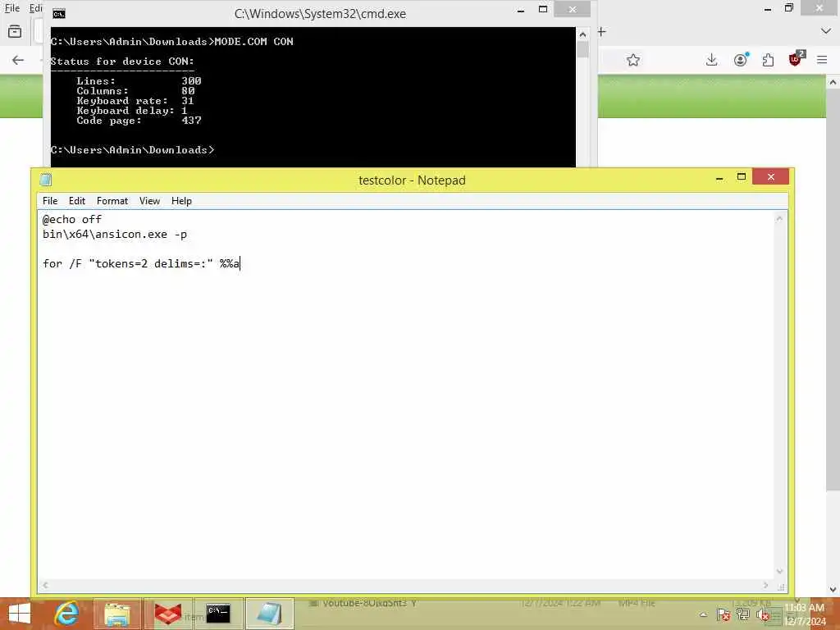The image size is (840, 630).
Task: Place cursor in the 'for /F' line
Action: point(141,263)
